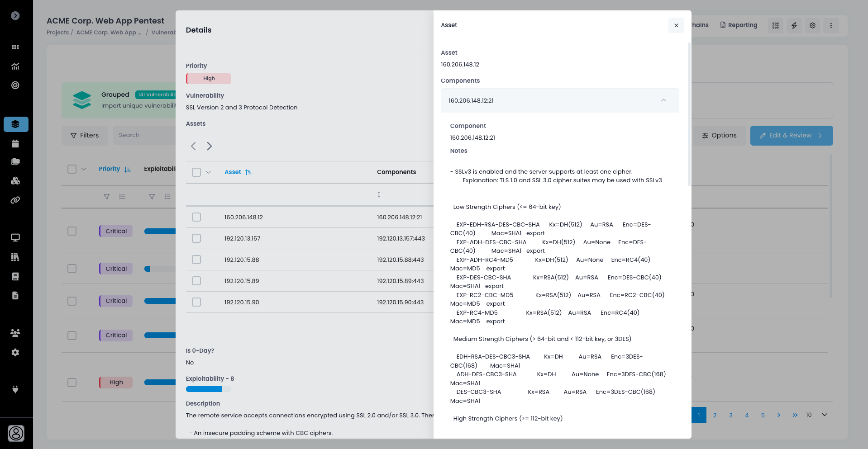Open the users team icon in sidebar
868x449 pixels.
point(15,333)
